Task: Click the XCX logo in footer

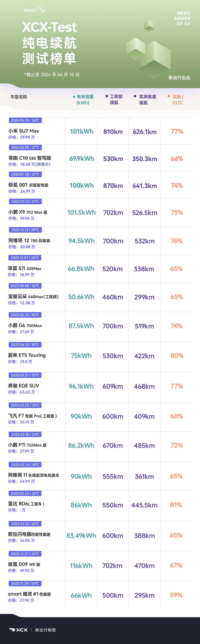Action: pos(19,630)
